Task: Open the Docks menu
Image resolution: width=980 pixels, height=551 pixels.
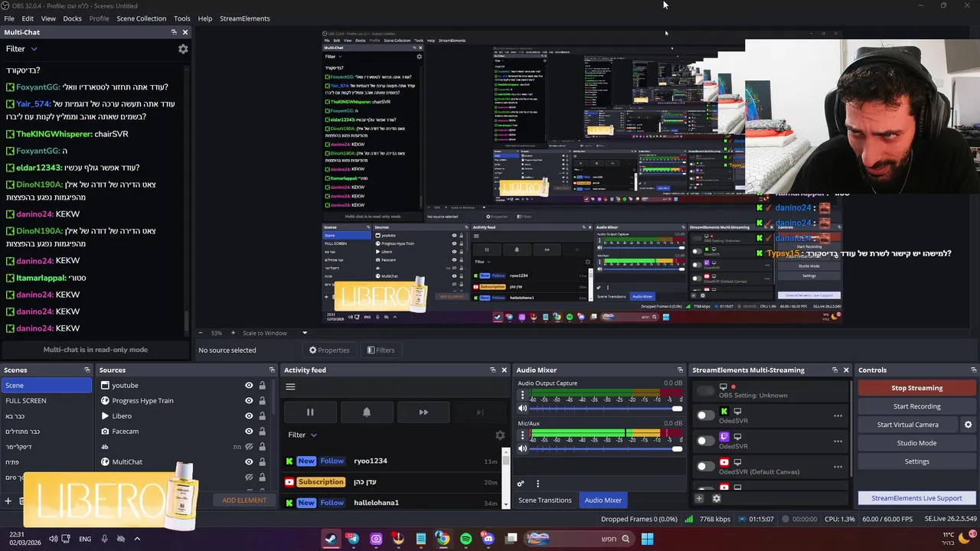Action: point(72,18)
